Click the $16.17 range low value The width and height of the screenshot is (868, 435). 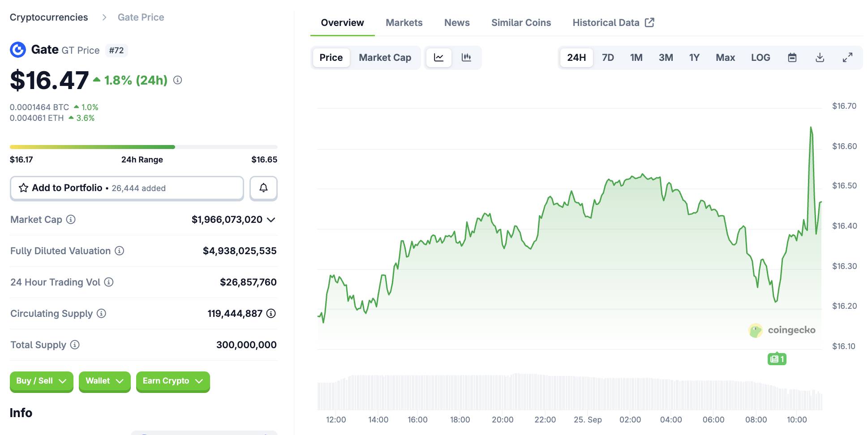tap(21, 159)
